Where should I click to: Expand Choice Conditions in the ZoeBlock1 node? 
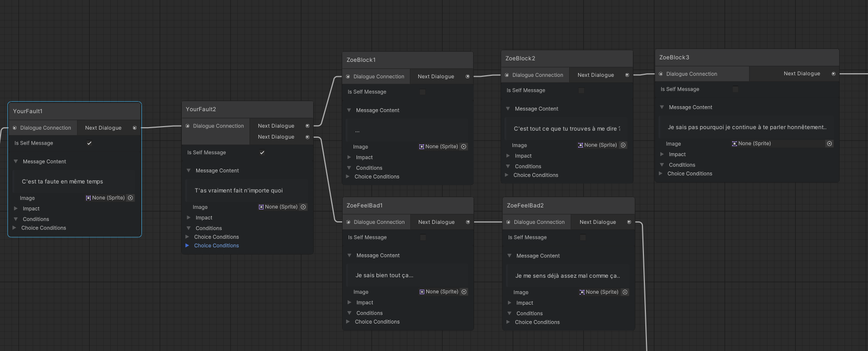click(x=348, y=176)
